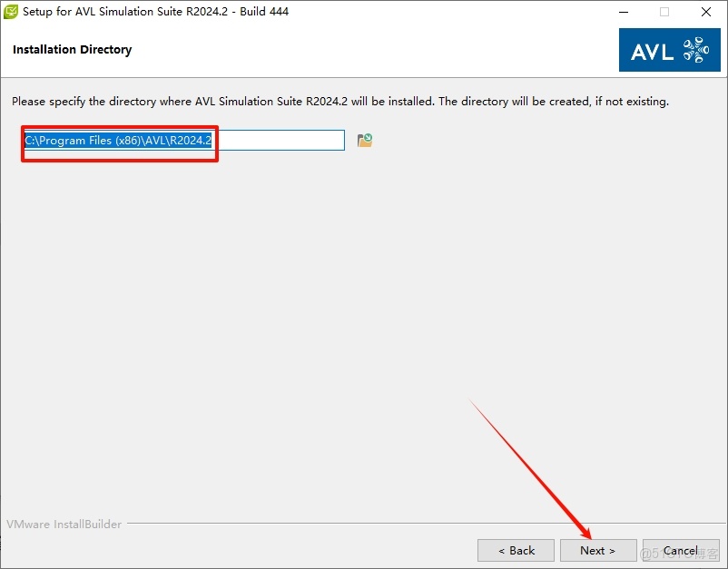Click the VMware InstallBuilder label
Screen dimensions: 728x569
click(64, 524)
